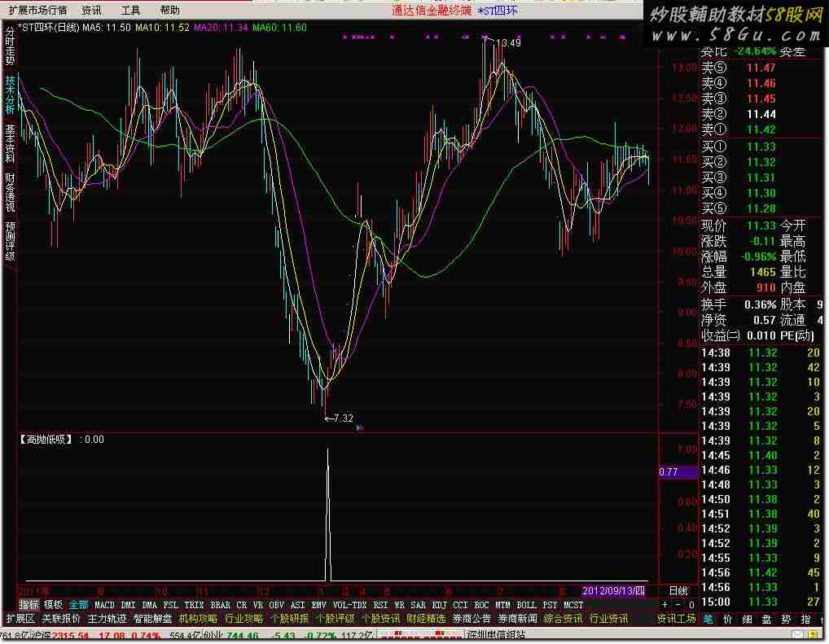
Task: Select the 势 tab in bottom-right panel
Action: coord(785,620)
